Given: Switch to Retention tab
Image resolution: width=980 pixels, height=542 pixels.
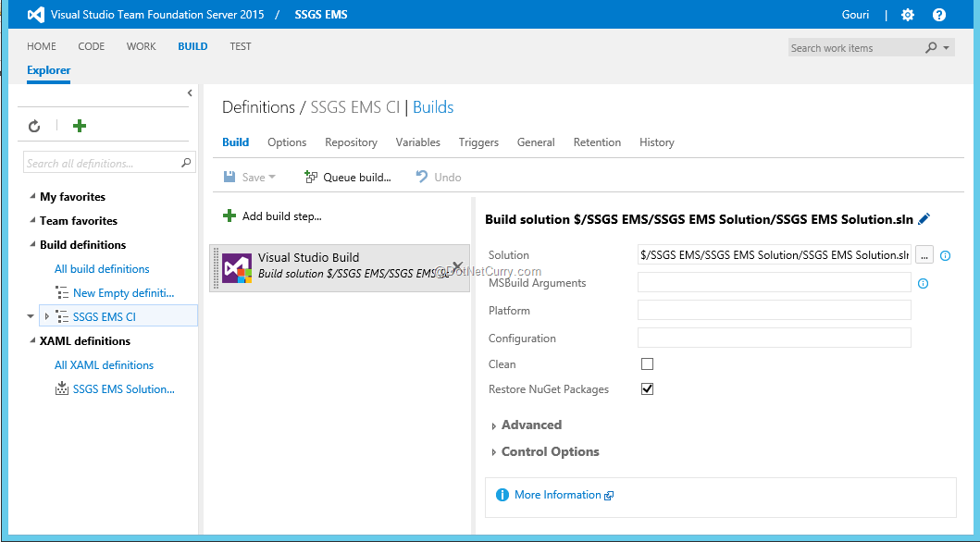Looking at the screenshot, I should point(598,142).
